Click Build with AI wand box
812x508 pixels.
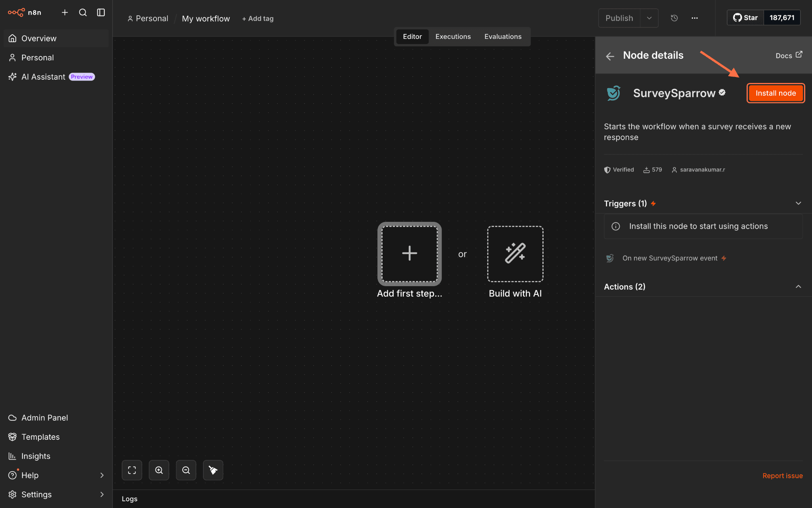515,254
